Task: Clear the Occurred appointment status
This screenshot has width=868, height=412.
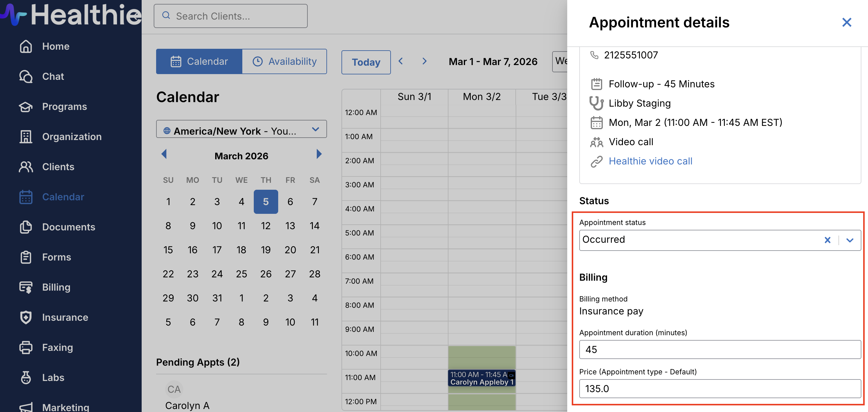Action: coord(827,240)
